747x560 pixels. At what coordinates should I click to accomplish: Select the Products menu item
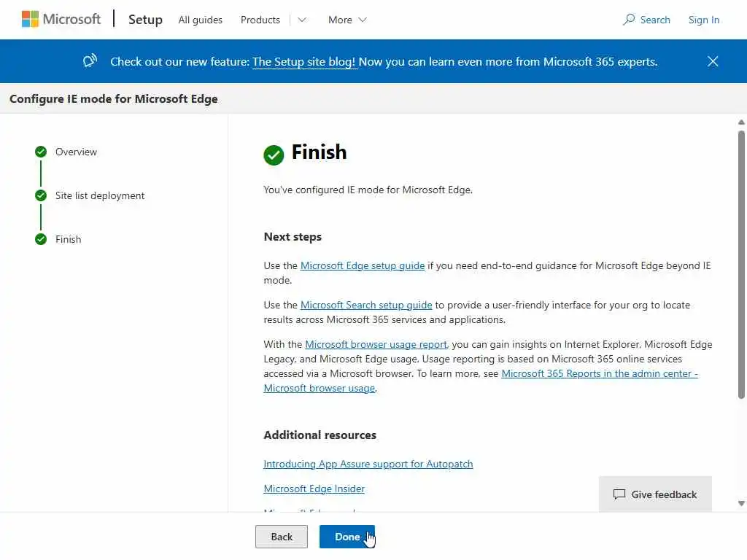260,20
